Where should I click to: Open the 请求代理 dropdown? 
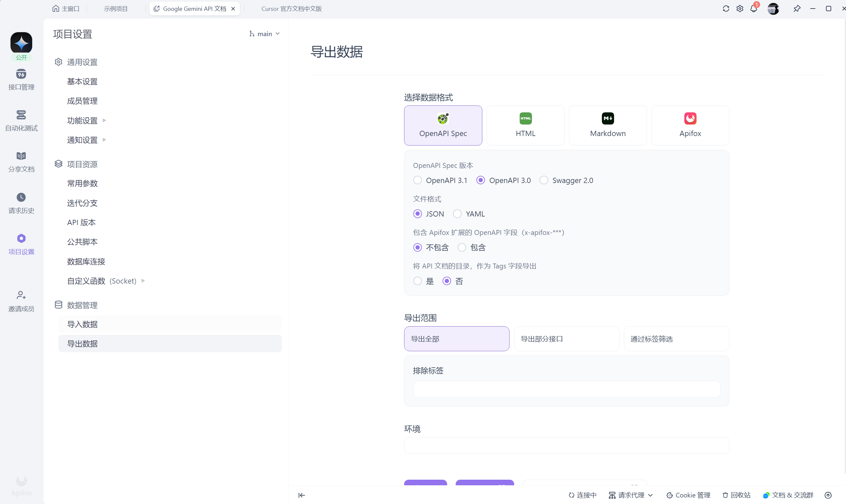(x=631, y=495)
